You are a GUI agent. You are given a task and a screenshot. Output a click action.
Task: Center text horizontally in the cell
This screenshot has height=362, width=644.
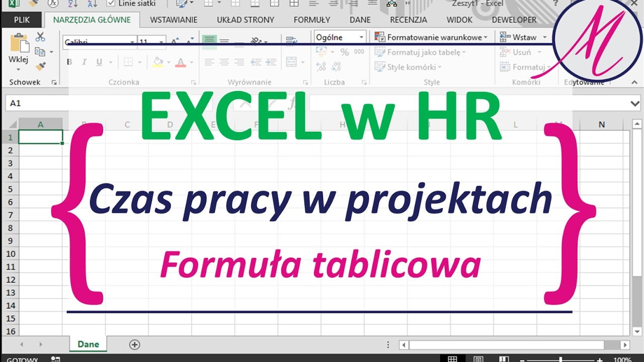224,62
